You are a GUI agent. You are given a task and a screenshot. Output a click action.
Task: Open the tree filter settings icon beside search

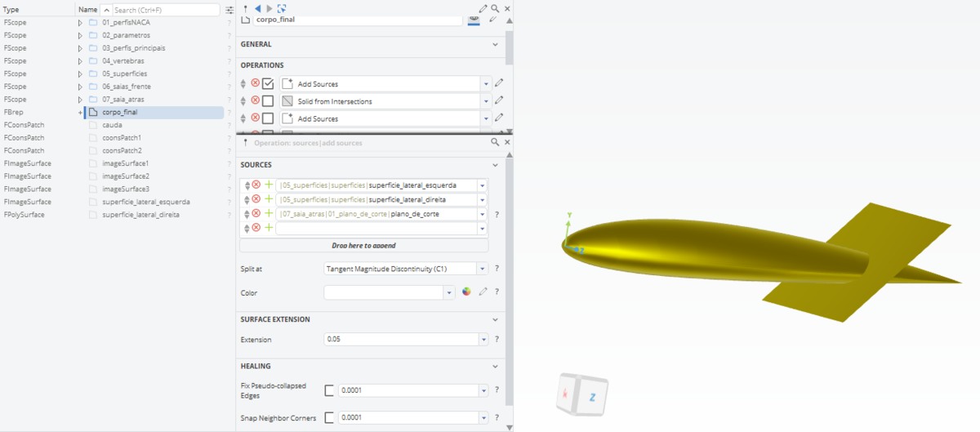(x=229, y=10)
